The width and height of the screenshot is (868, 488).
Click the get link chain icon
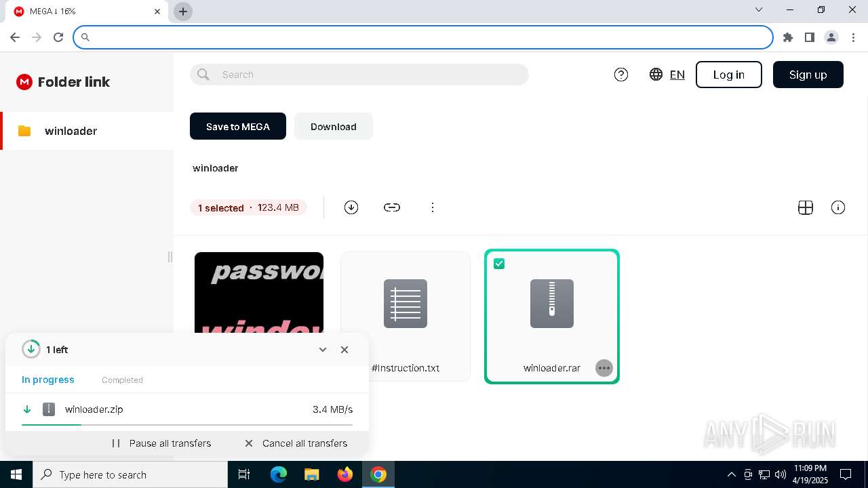pos(392,207)
